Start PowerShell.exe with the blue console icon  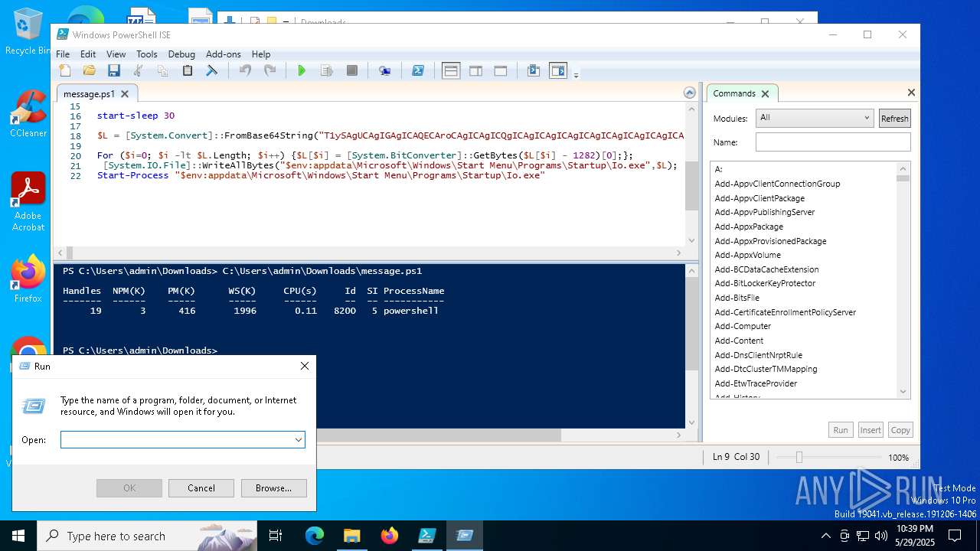pos(418,70)
